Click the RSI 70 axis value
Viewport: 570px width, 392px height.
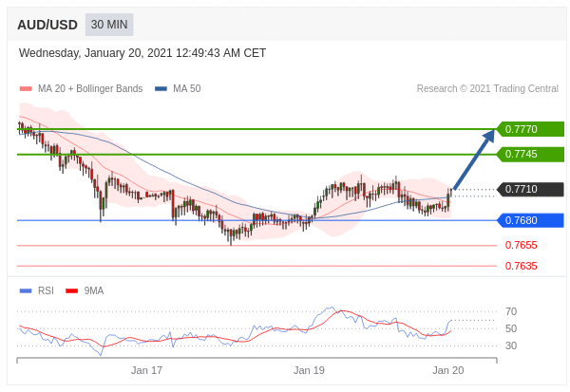coord(511,311)
